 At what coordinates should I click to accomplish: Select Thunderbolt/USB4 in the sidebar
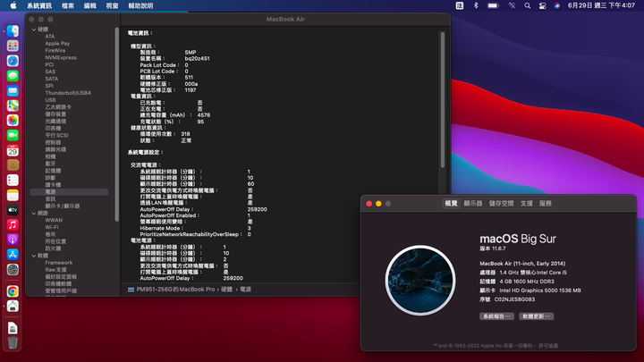[x=68, y=93]
